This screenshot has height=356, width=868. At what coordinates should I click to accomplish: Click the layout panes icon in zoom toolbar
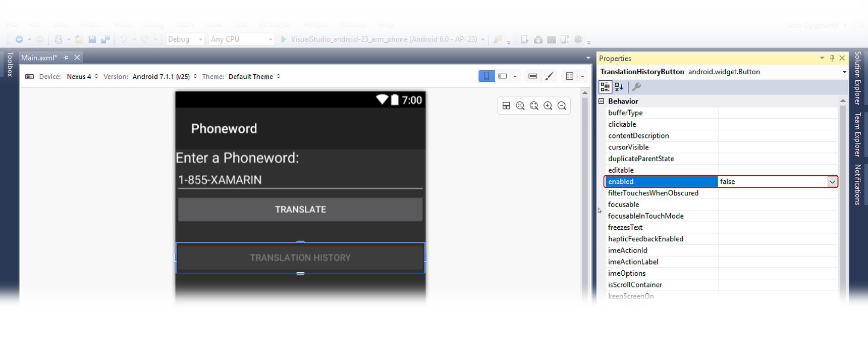tap(506, 106)
